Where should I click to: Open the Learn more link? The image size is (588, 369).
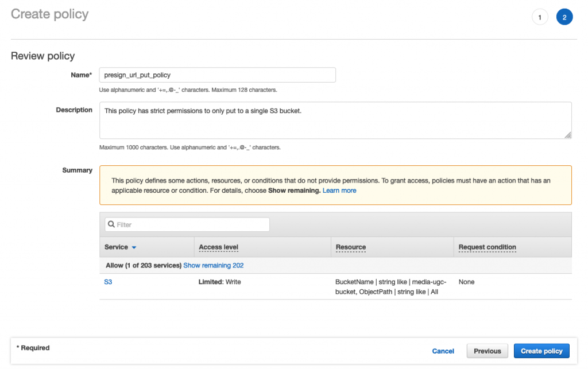tap(339, 191)
